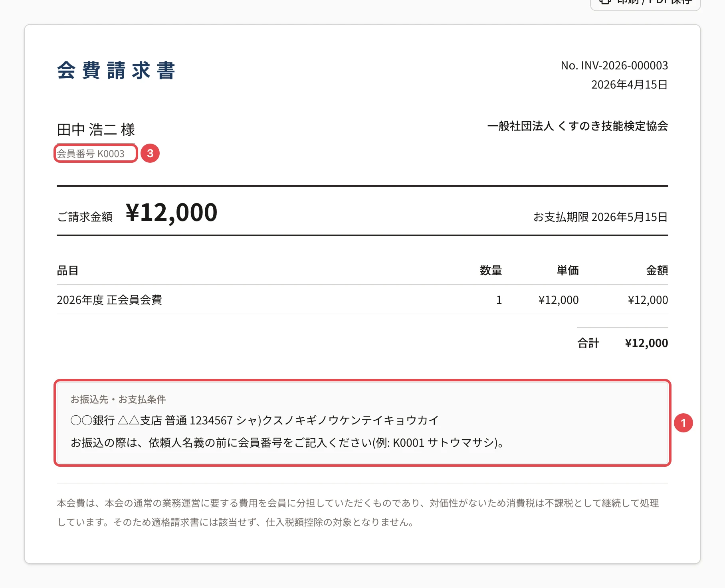Click the 単価 column header
The width and height of the screenshot is (725, 588).
(567, 270)
